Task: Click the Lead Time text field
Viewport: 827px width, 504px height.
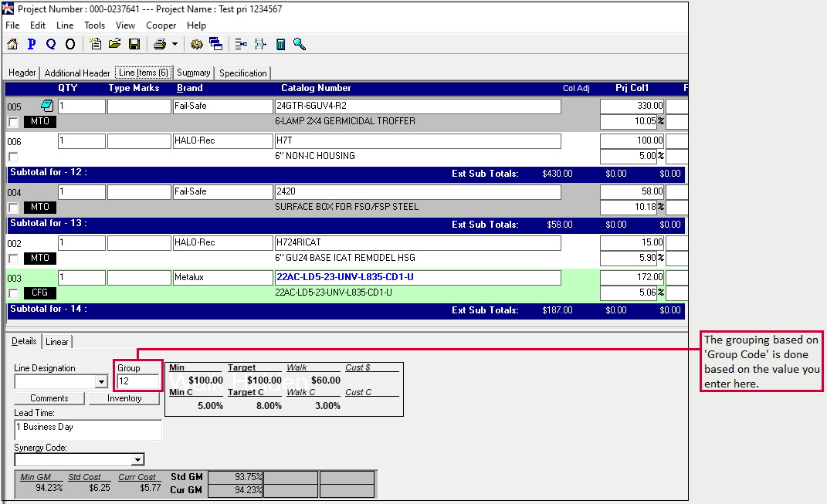Action: (x=88, y=430)
